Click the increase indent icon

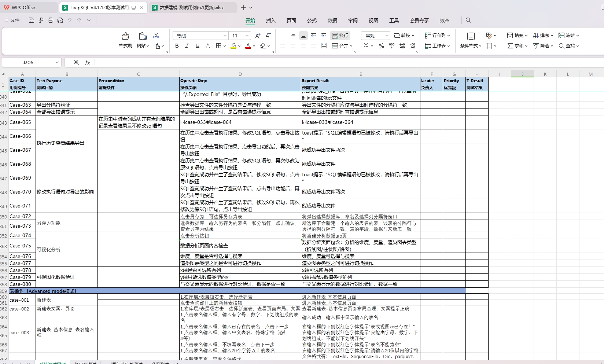[x=324, y=36]
